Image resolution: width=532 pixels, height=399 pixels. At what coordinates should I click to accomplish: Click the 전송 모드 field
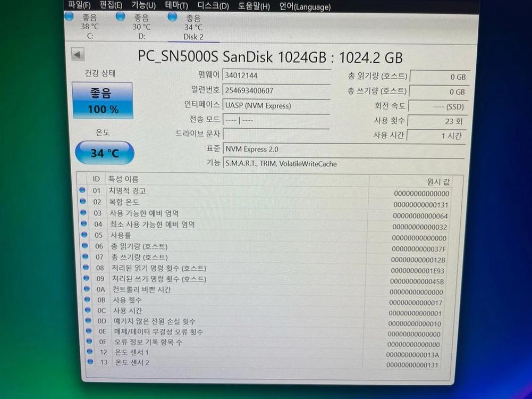click(x=276, y=120)
